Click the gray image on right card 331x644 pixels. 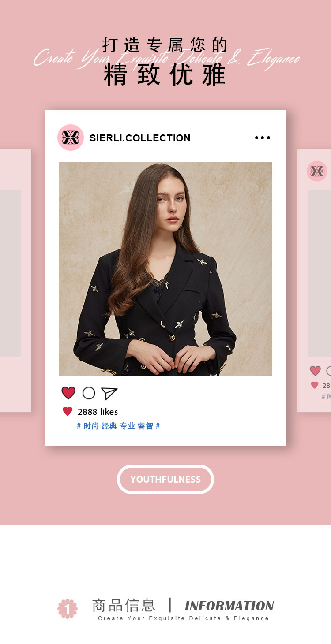coord(319,274)
